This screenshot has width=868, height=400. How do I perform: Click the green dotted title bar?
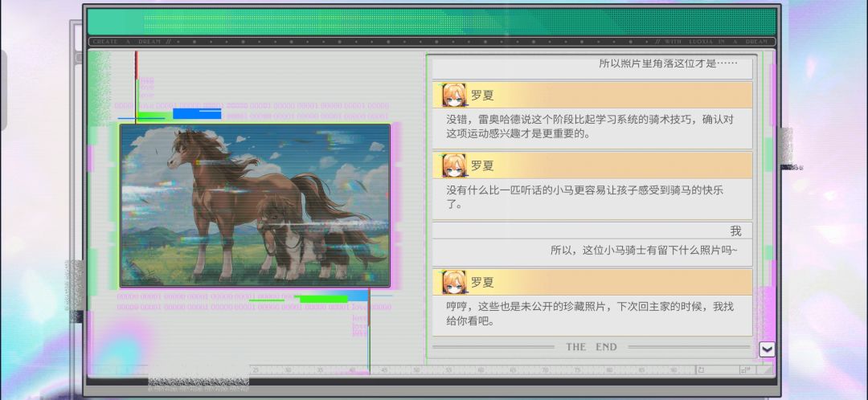[432, 22]
